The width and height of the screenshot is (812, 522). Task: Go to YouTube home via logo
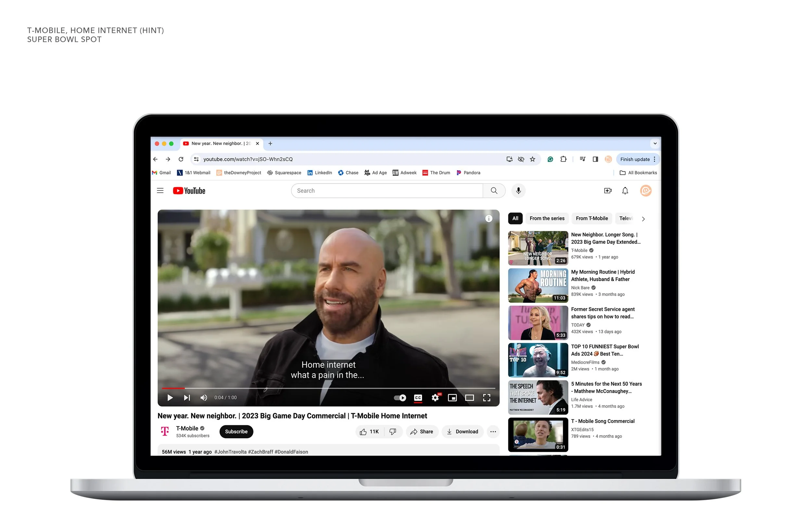(x=189, y=191)
